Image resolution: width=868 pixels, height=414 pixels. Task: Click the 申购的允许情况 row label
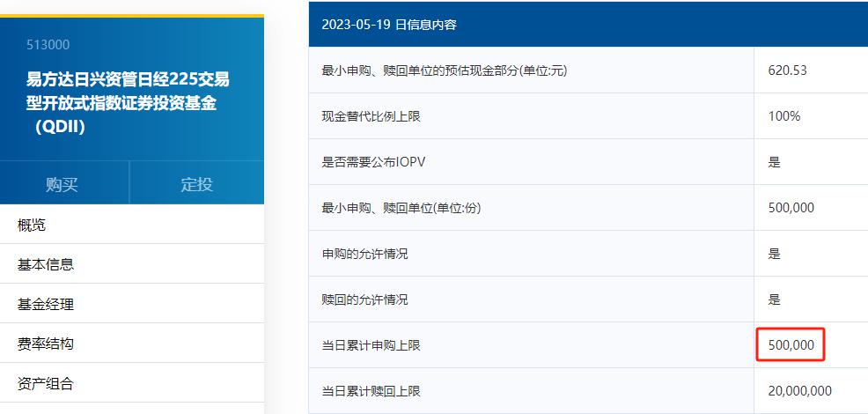(365, 254)
